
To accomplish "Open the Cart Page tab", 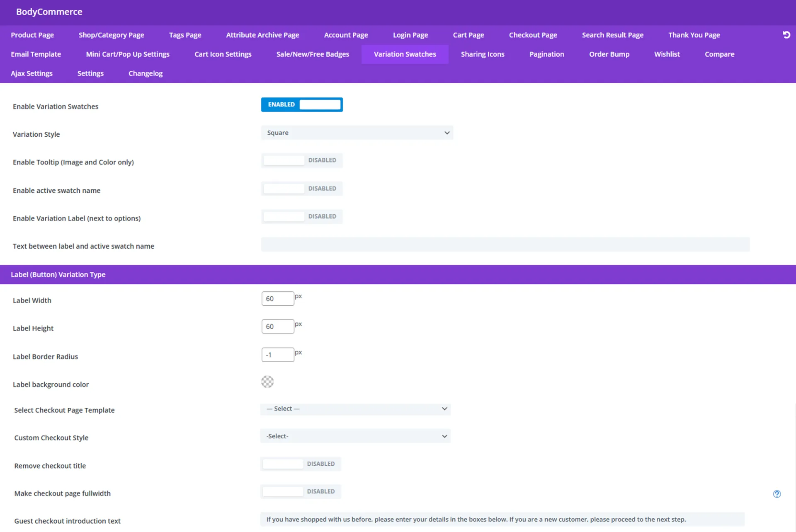I will tap(468, 35).
